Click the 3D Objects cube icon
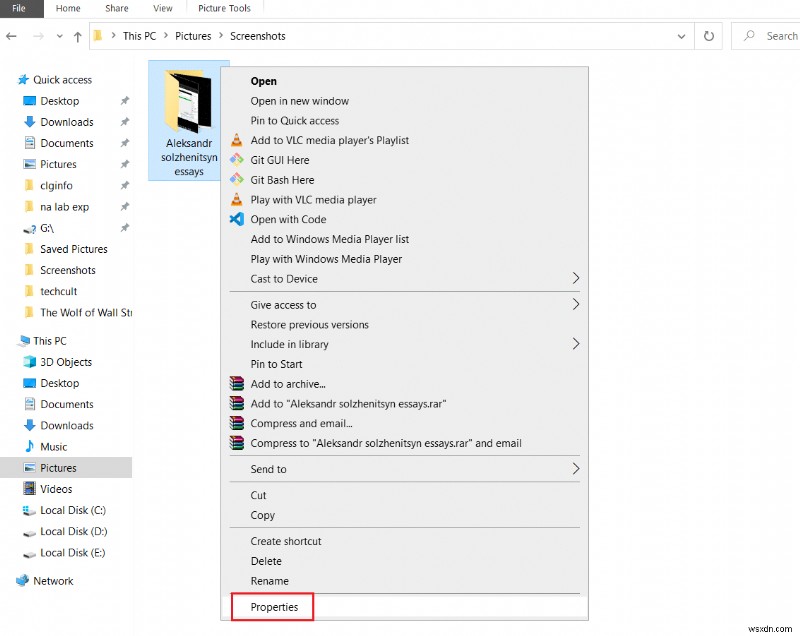 click(x=30, y=362)
